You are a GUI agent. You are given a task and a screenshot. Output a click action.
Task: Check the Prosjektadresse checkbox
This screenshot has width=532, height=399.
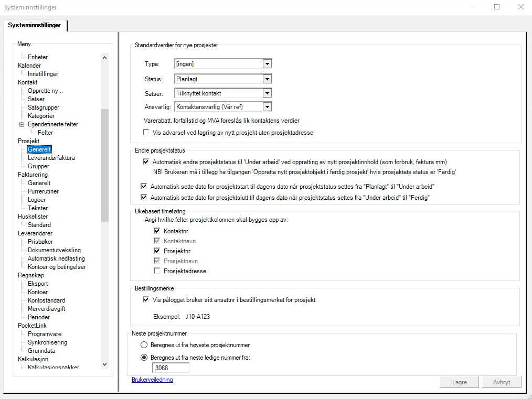[157, 271]
